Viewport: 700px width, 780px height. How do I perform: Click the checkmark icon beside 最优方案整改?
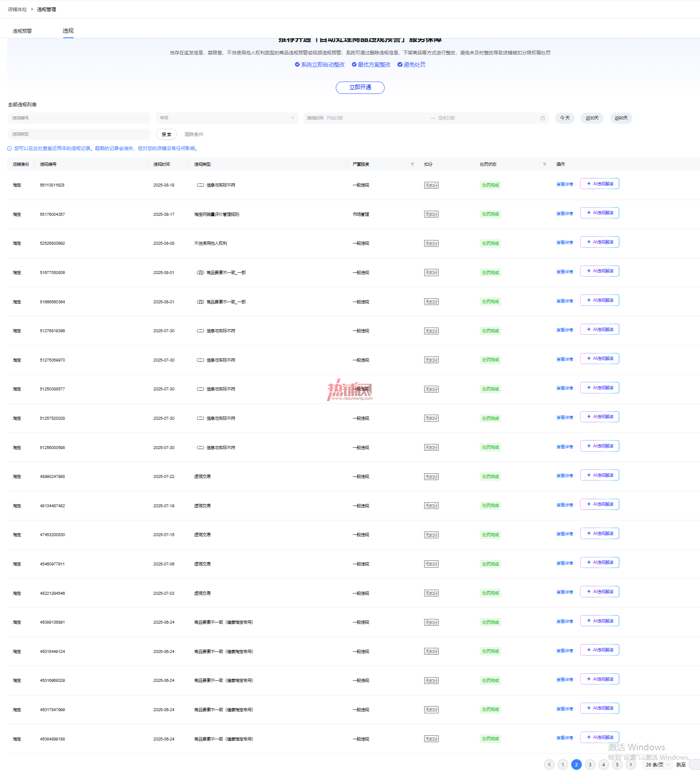coord(354,65)
